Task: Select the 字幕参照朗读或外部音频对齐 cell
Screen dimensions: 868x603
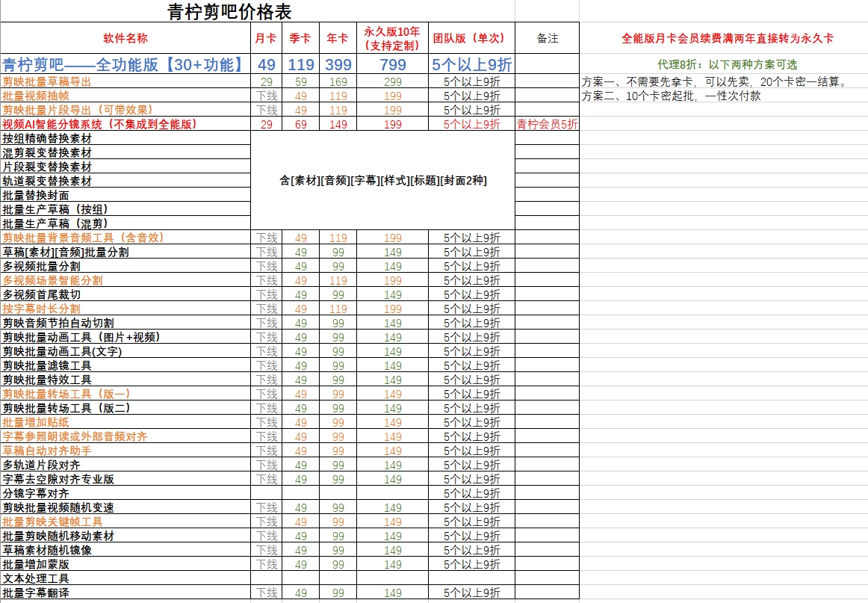Action: (125, 437)
